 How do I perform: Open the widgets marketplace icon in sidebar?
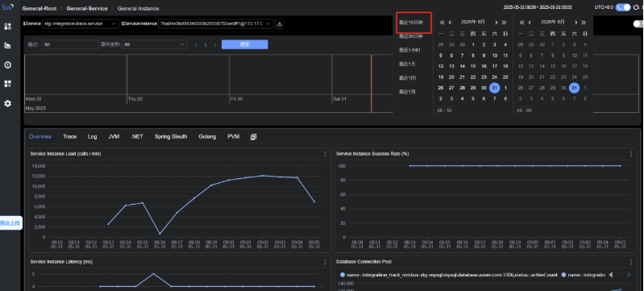[x=8, y=84]
